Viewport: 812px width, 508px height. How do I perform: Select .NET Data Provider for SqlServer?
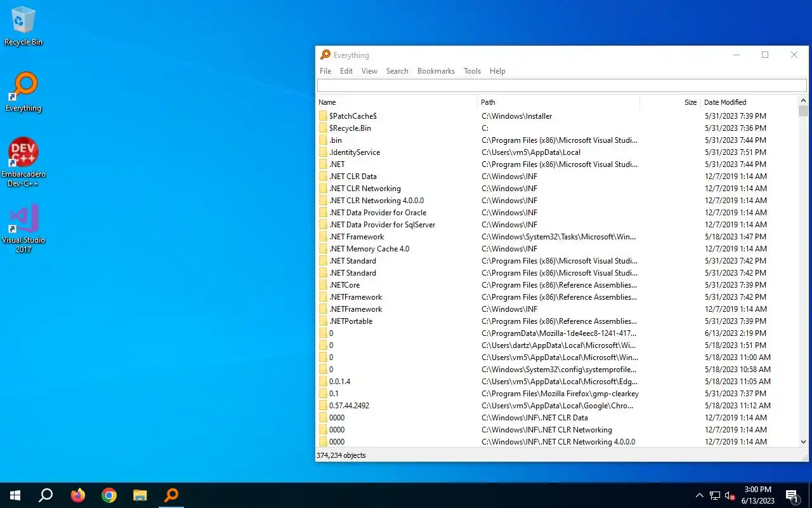tap(558, 225)
